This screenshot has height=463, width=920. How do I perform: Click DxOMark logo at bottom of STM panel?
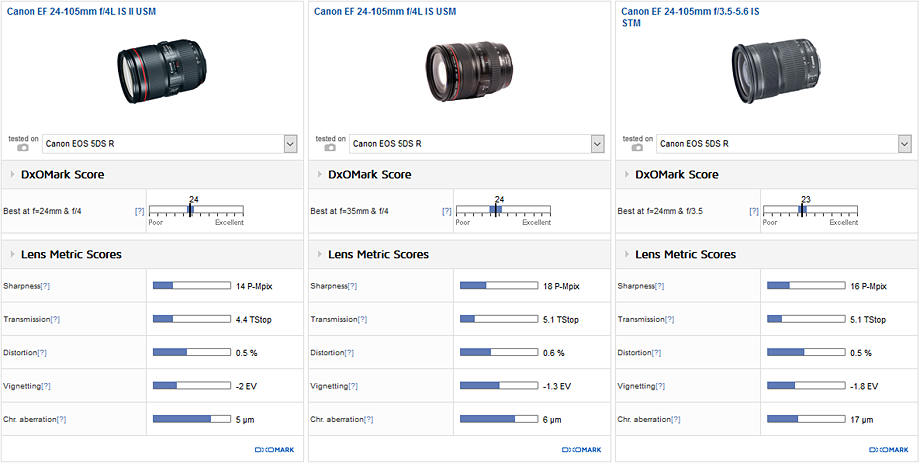tap(889, 450)
